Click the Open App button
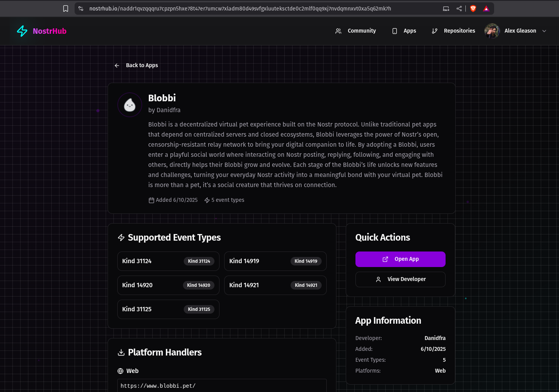 pos(401,259)
